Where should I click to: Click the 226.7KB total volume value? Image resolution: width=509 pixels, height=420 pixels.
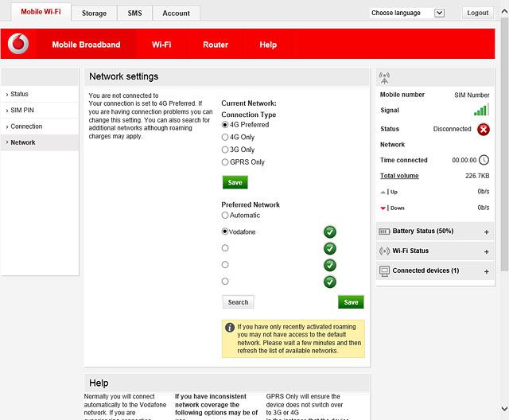[477, 176]
